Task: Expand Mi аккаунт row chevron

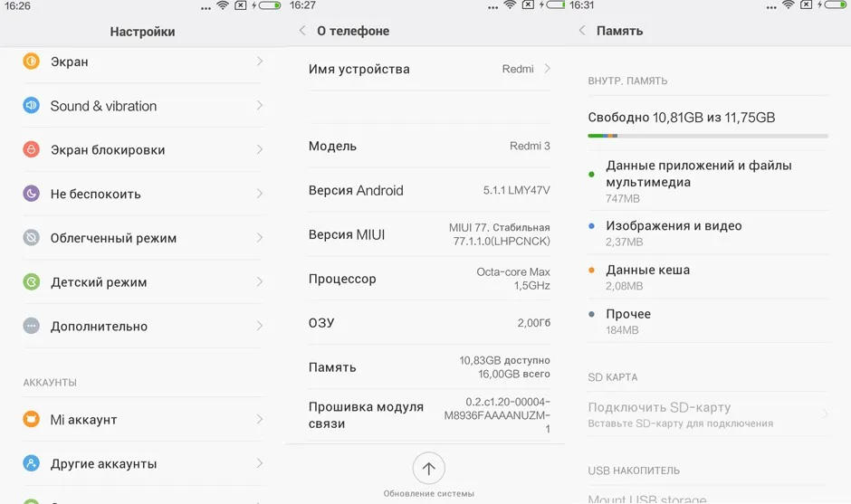Action: tap(260, 419)
